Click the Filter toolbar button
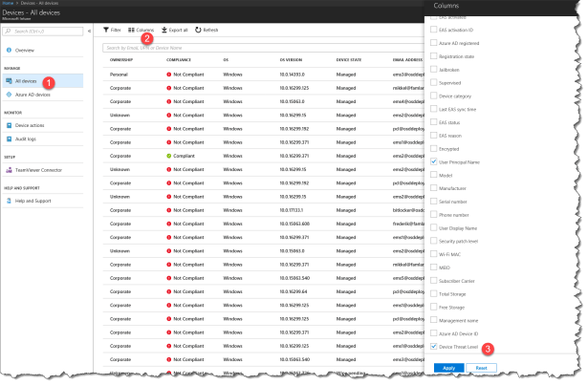588x385 pixels. point(112,30)
